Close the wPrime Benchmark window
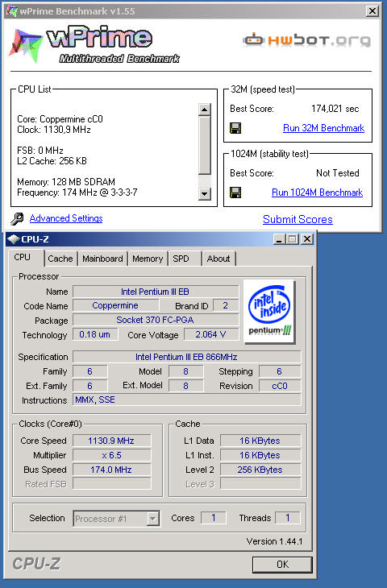The image size is (387, 588). click(372, 11)
